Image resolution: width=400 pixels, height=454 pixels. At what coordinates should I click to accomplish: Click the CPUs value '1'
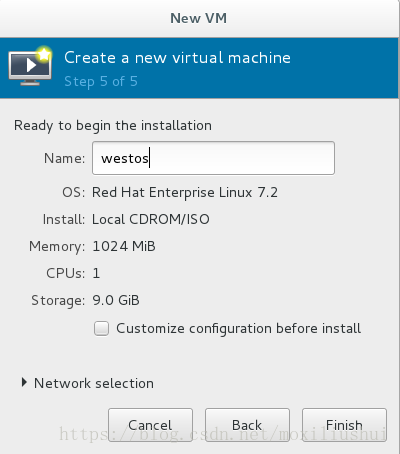click(96, 273)
